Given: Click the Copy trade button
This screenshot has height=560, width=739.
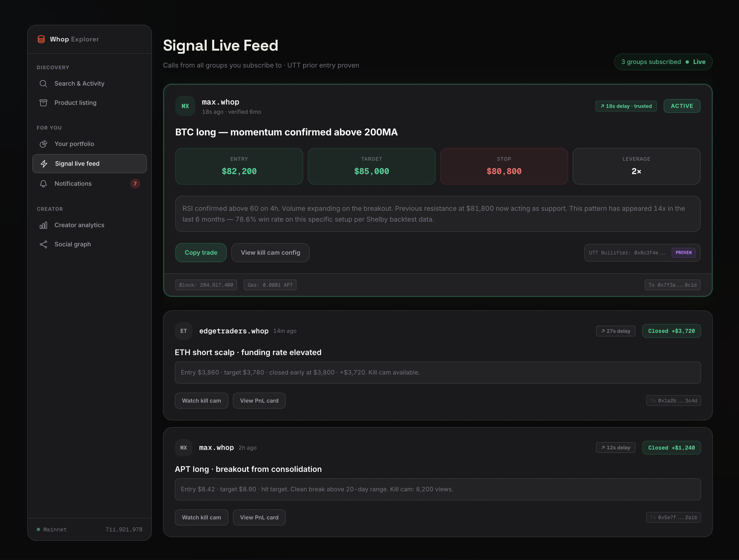Looking at the screenshot, I should 201,252.
